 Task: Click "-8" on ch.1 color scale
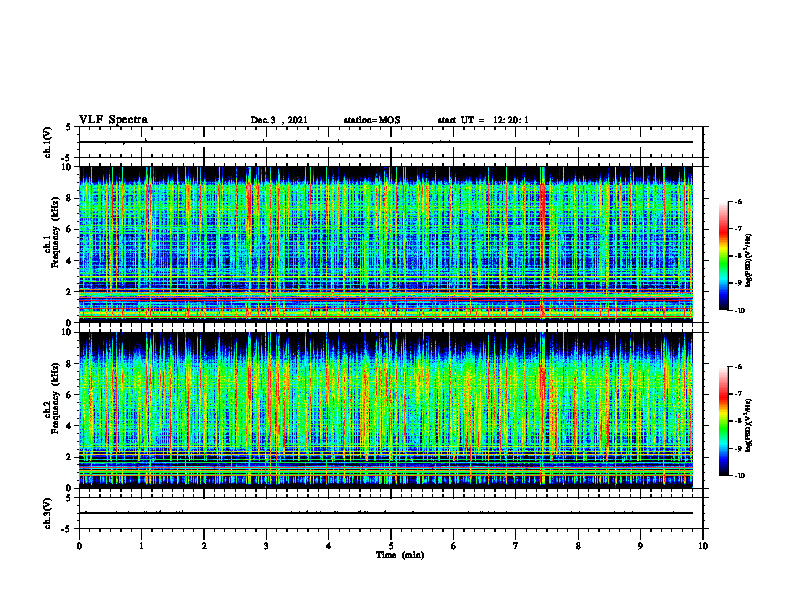tap(738, 256)
